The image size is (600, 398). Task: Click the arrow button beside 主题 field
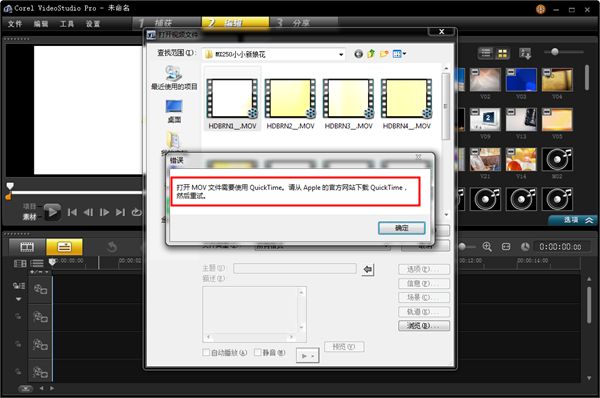[x=368, y=269]
